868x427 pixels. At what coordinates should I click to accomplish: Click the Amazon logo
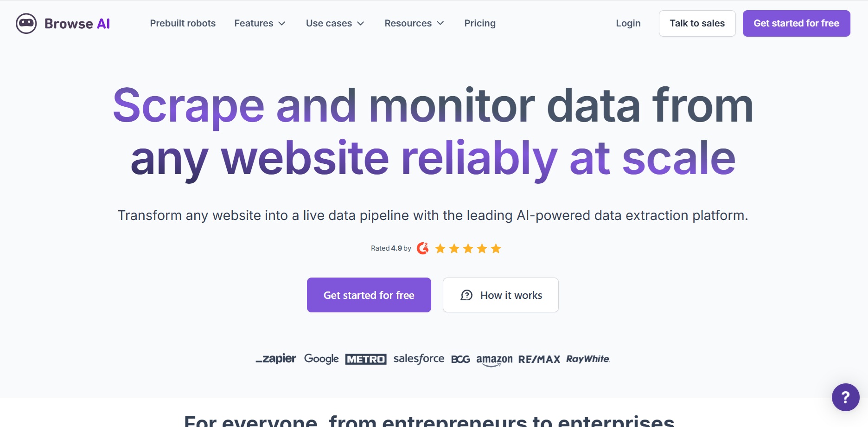pos(494,360)
